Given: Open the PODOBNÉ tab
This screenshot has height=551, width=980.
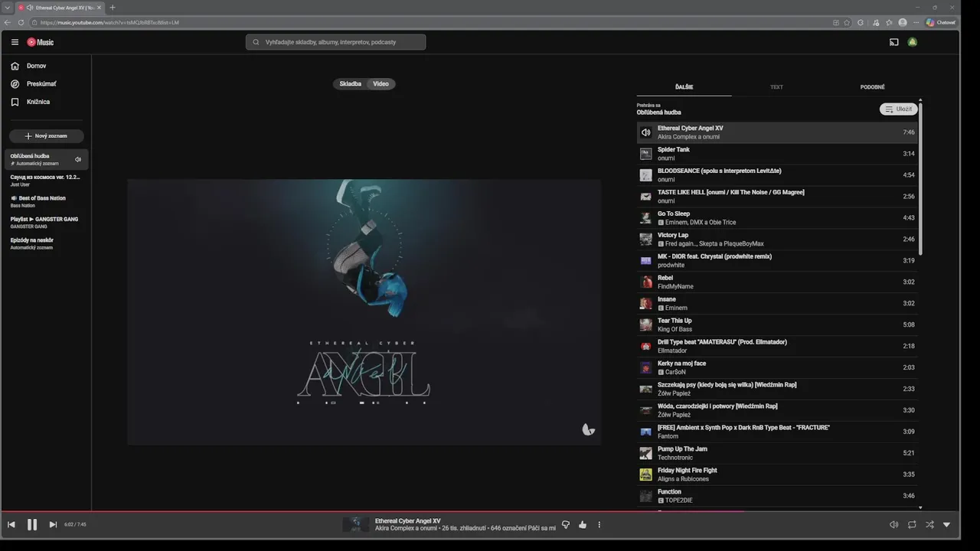Looking at the screenshot, I should 872,87.
